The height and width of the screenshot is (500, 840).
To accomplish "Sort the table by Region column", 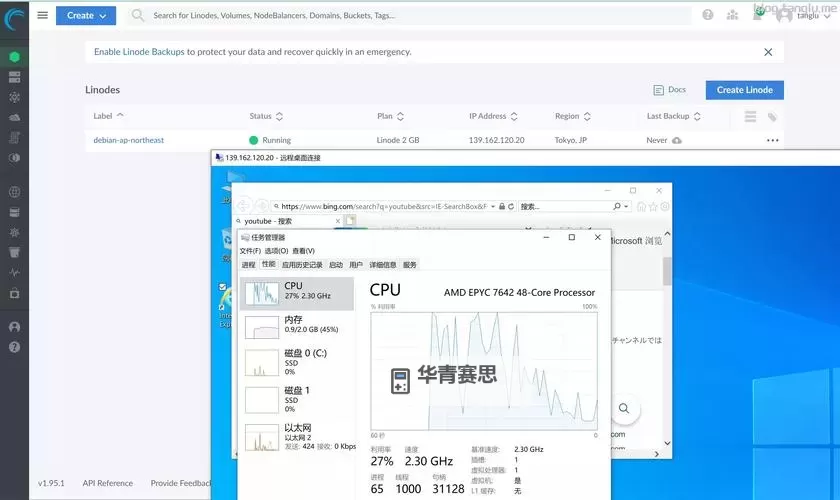I will click(573, 116).
